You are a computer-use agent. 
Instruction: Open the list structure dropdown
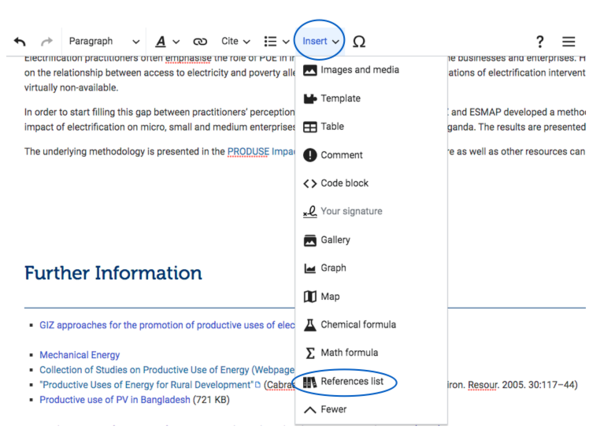276,42
